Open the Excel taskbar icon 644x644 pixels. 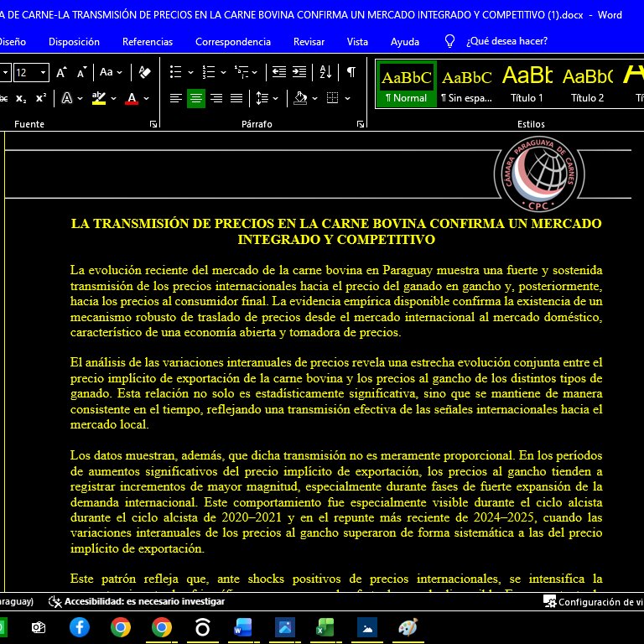point(325,627)
